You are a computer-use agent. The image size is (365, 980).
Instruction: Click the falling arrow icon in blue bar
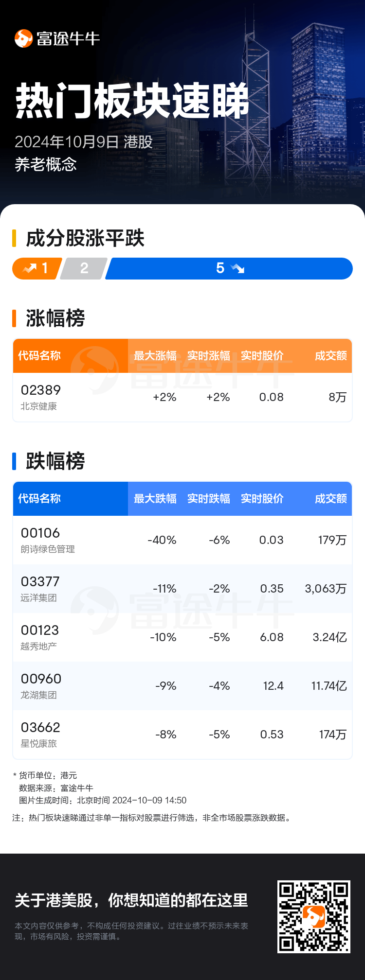point(237,268)
